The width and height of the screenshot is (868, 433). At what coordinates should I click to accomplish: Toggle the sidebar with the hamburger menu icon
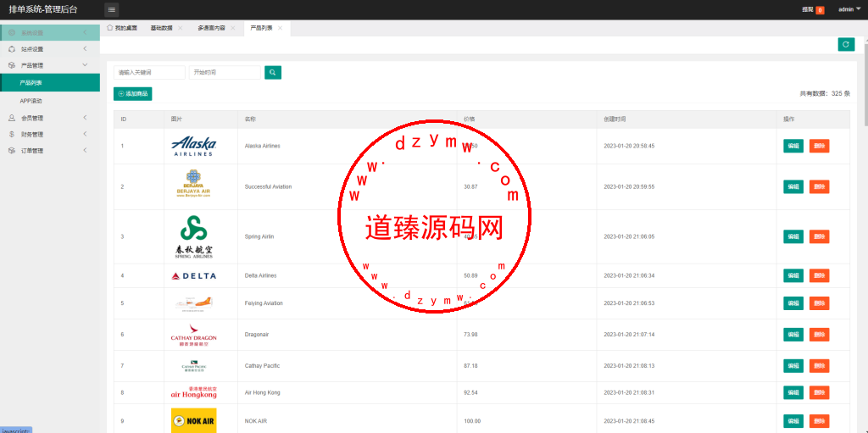(x=111, y=9)
